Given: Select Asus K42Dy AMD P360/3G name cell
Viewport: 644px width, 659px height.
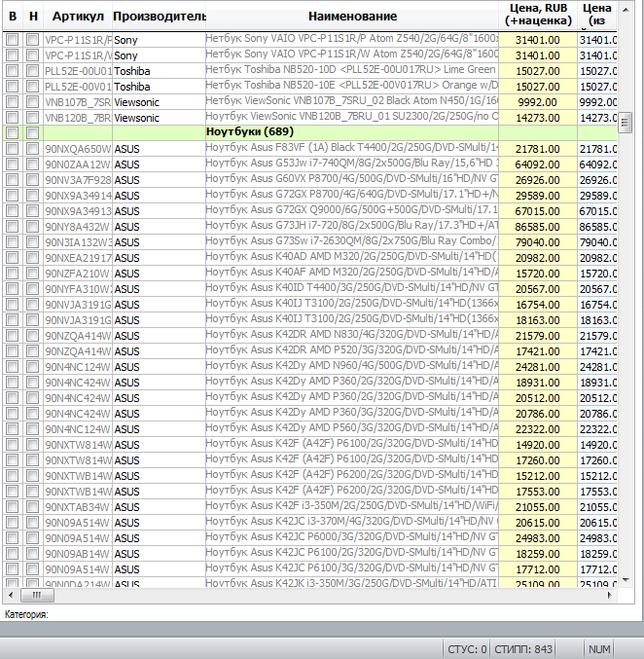Looking at the screenshot, I should [352, 413].
